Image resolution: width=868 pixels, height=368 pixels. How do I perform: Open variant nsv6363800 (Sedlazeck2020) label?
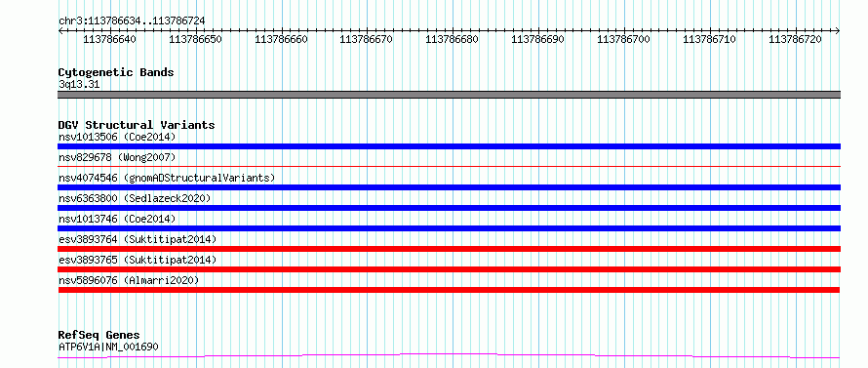tap(135, 198)
